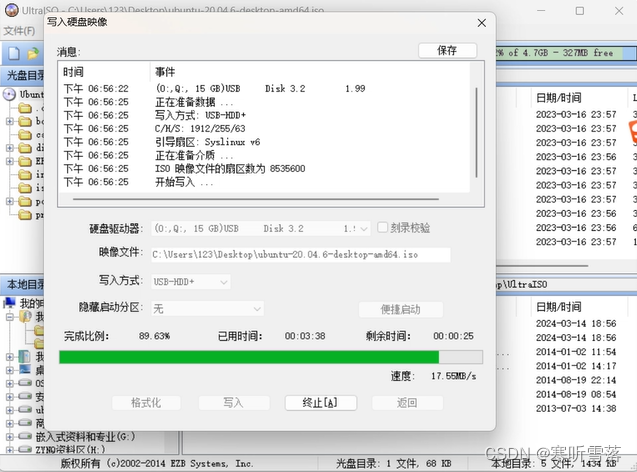Screen dimensions: 637x472
Task: Select message row '写入方式: USB-HDD+'
Action: pyautogui.click(x=266, y=115)
